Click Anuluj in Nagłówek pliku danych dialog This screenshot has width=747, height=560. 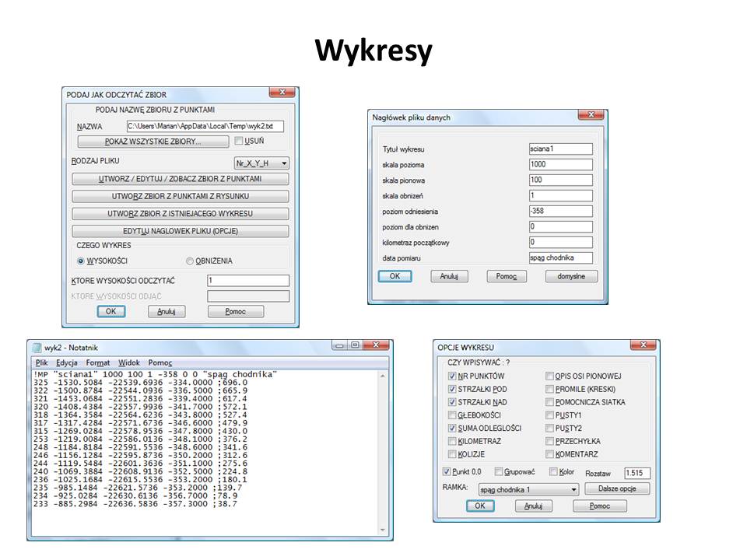click(449, 276)
